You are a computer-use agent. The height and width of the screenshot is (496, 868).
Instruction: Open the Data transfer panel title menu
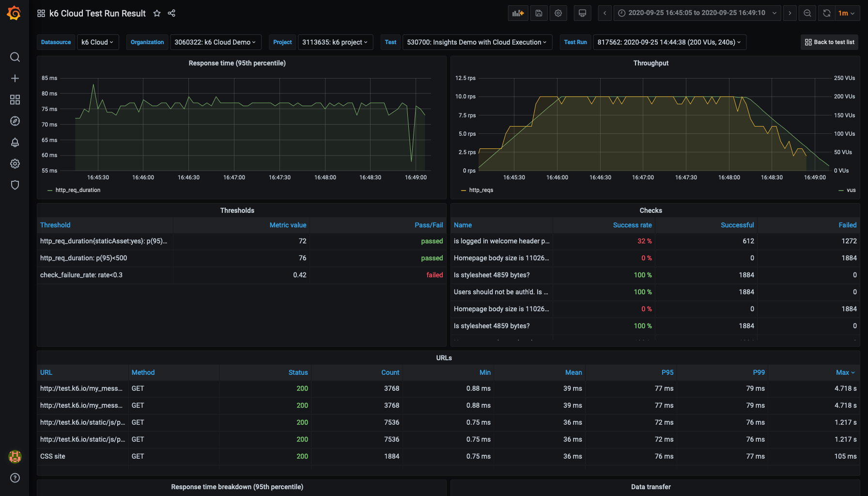(x=651, y=487)
